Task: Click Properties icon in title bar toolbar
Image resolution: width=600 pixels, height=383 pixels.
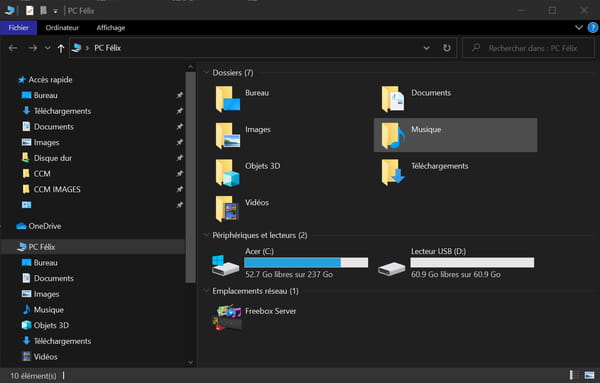Action: point(30,10)
